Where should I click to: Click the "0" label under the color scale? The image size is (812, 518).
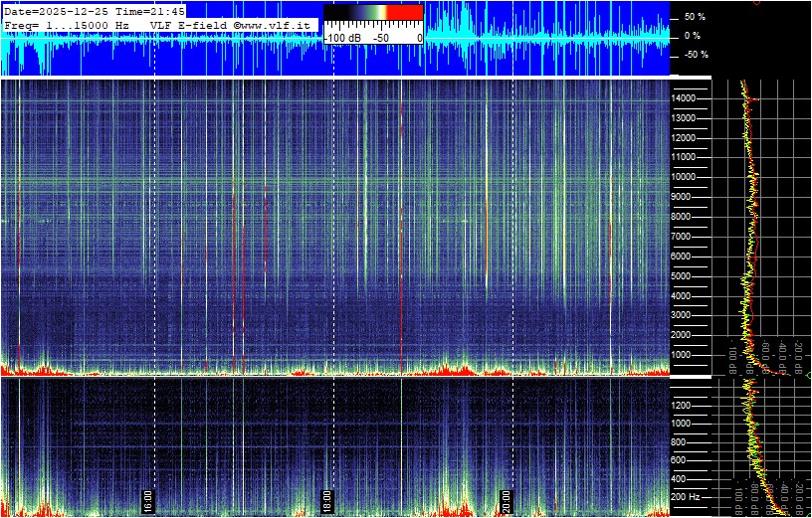pos(419,39)
